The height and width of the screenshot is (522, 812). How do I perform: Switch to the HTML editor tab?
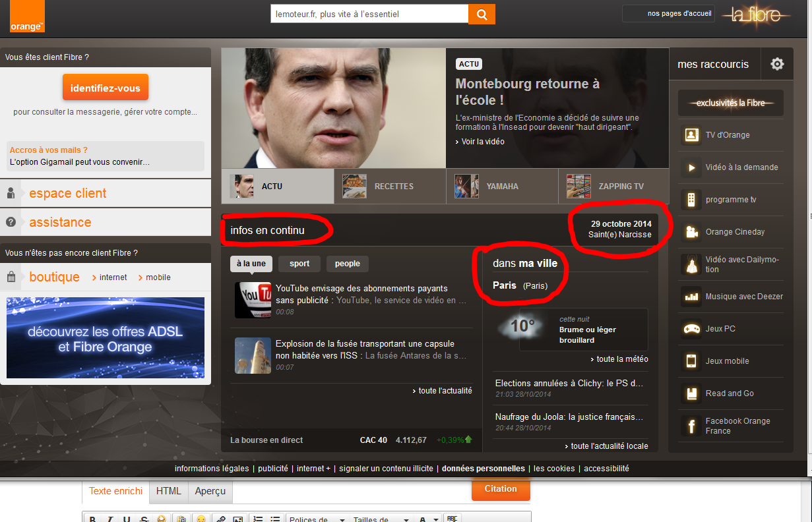click(168, 491)
